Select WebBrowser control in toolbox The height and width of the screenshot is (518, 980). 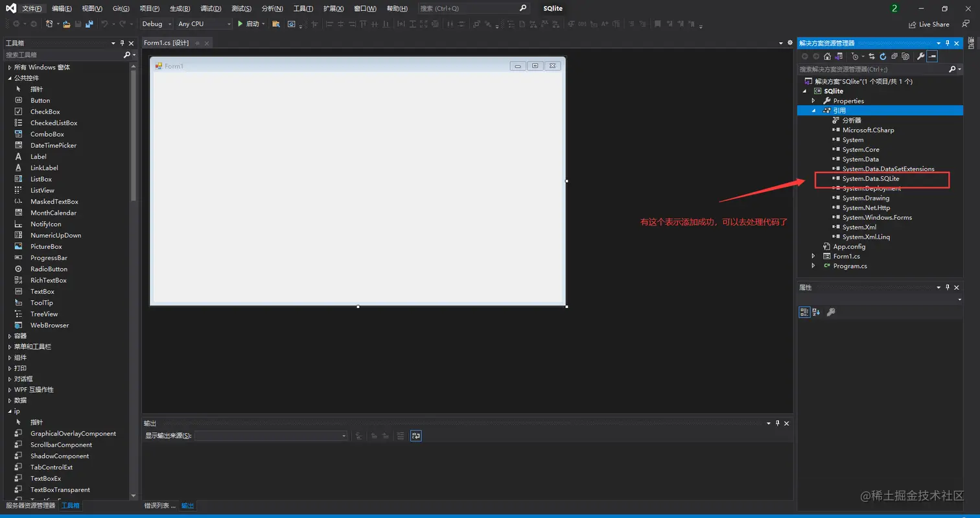[x=49, y=325]
